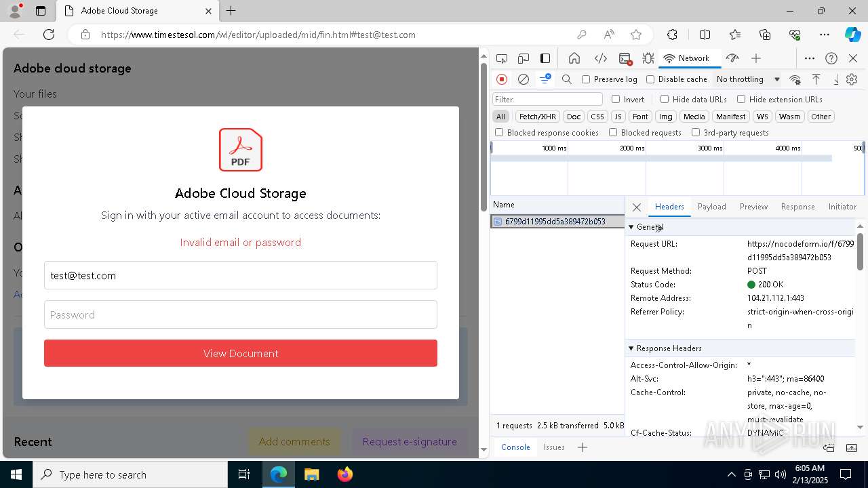Open browser Extensions puzzle icon
Image resolution: width=868 pixels, height=488 pixels.
[x=672, y=35]
